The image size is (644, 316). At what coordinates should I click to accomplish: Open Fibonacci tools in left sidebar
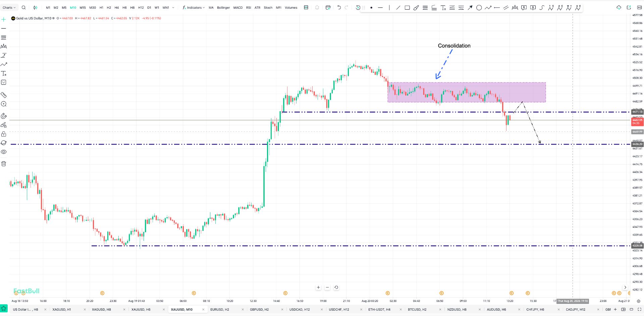coord(4,37)
